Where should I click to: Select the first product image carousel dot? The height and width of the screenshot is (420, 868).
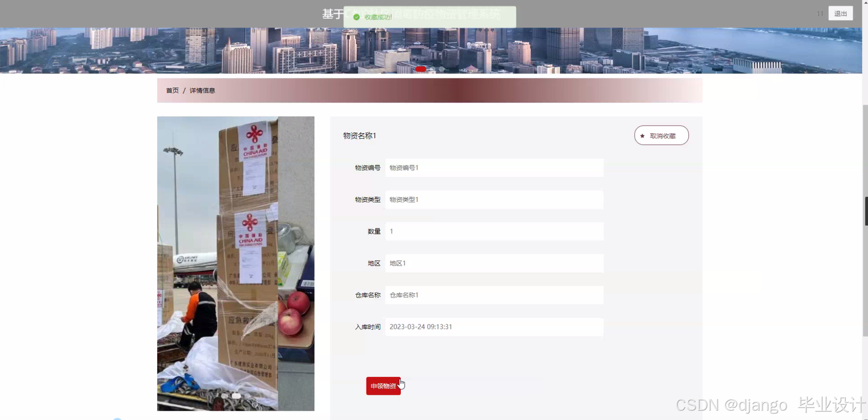click(x=225, y=396)
